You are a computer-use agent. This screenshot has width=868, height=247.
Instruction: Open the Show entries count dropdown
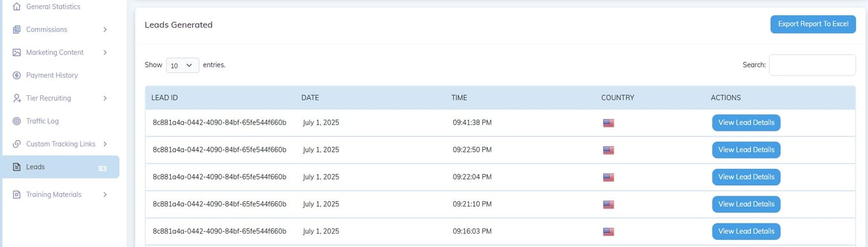click(182, 65)
